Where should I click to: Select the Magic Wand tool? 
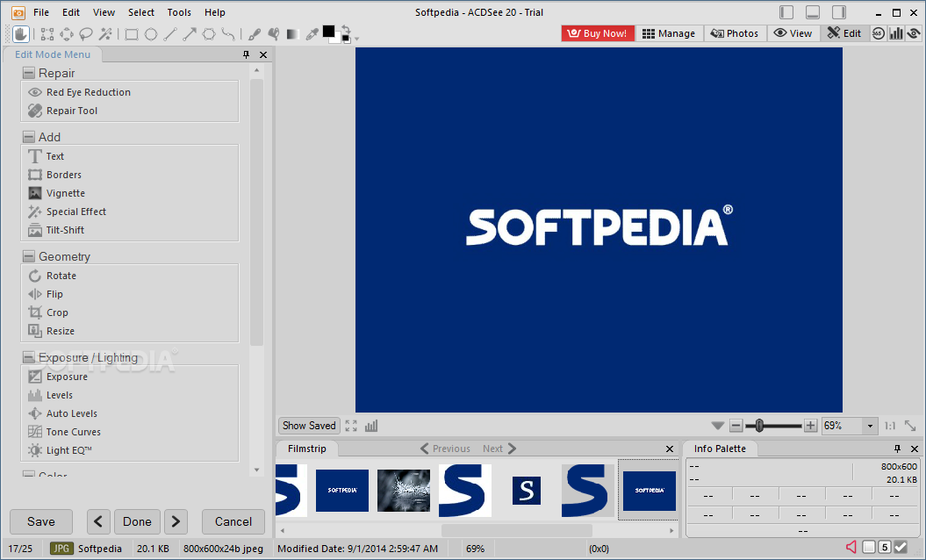pyautogui.click(x=105, y=33)
